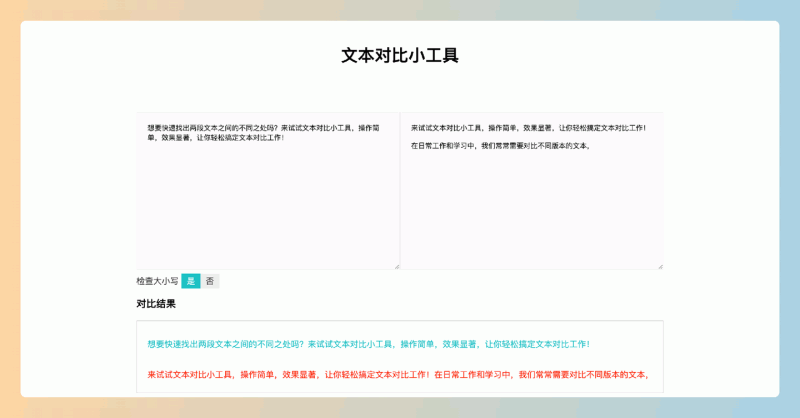Grab the left textarea resize handle
This screenshot has height=418, width=800.
tap(397, 266)
